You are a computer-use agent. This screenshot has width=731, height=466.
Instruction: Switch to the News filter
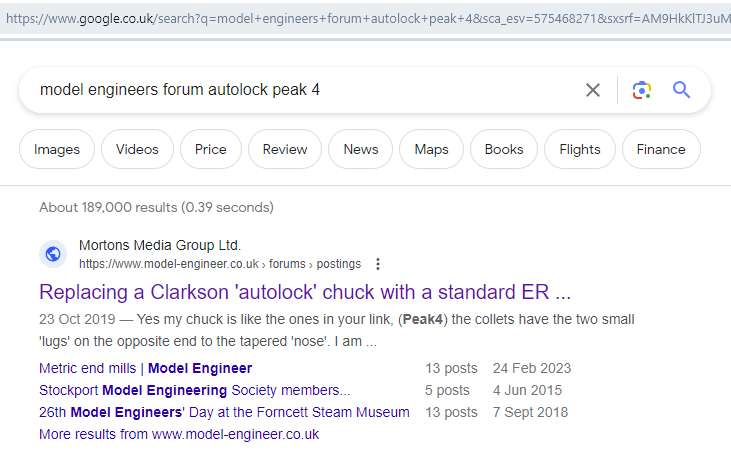[361, 149]
